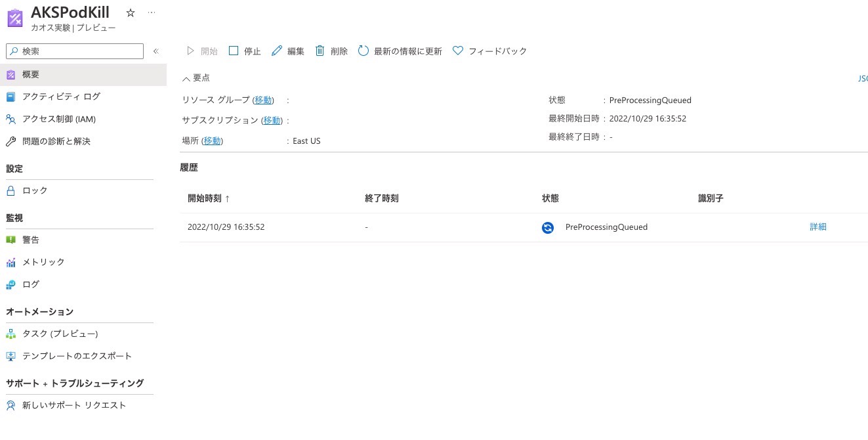The width and height of the screenshot is (868, 440).
Task: Open 警告 under 監視
Action: tap(31, 240)
